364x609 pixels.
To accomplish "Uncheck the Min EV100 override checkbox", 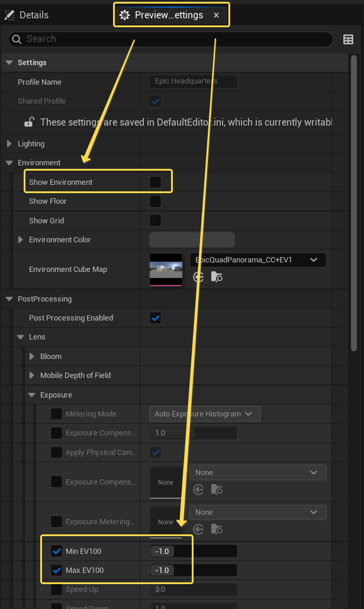I will [x=56, y=551].
